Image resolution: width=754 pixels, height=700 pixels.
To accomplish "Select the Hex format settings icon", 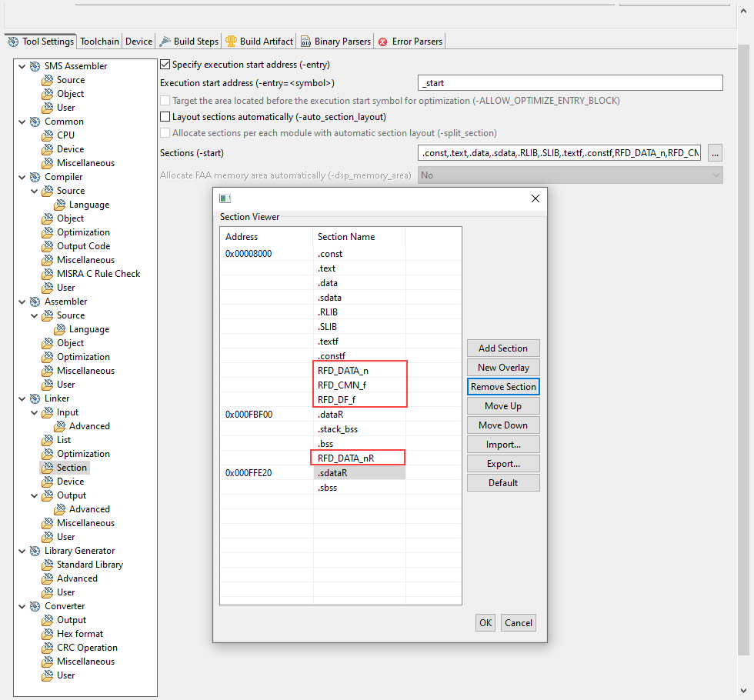I will [48, 634].
